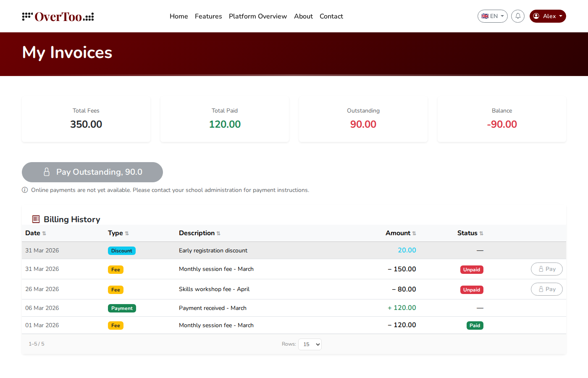Click the Pay Outstanding 90.0 button
Screen dimensions: 588x378
pyautogui.click(x=92, y=172)
